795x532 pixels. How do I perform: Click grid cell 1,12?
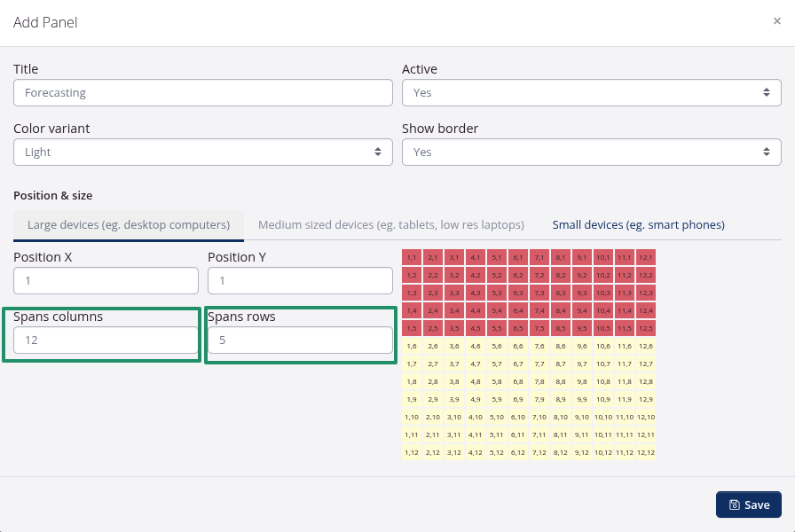[412, 452]
